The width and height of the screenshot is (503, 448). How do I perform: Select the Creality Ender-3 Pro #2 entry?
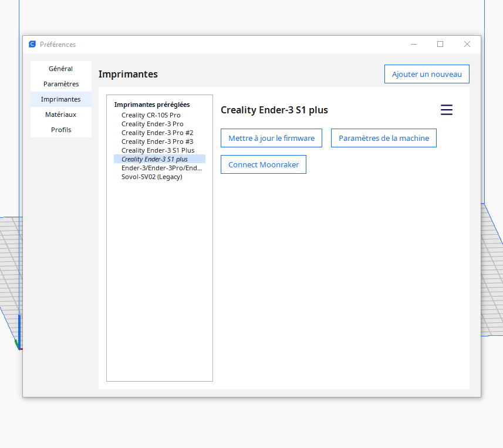point(160,133)
